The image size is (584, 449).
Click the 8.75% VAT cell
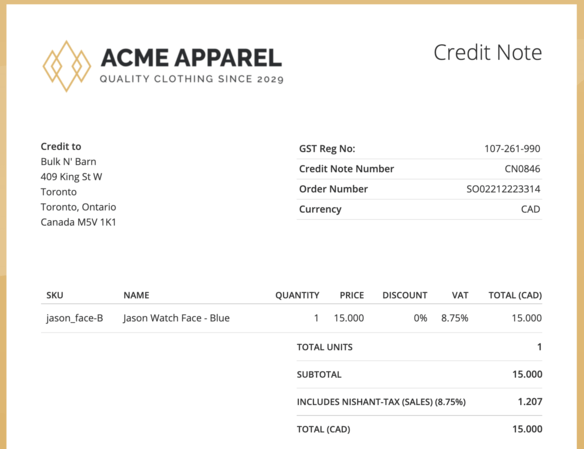(455, 318)
